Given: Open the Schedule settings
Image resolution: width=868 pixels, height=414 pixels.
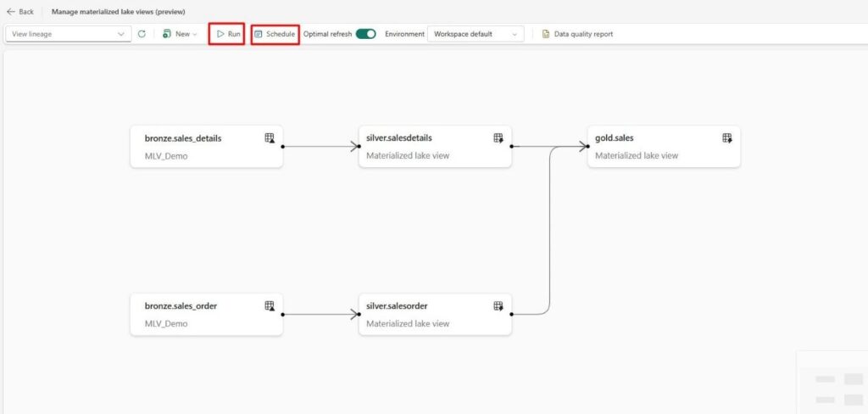Looking at the screenshot, I should click(x=275, y=34).
